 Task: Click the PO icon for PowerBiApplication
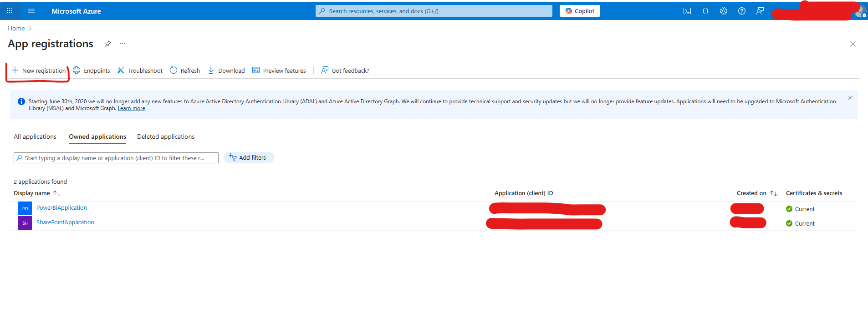pos(25,208)
